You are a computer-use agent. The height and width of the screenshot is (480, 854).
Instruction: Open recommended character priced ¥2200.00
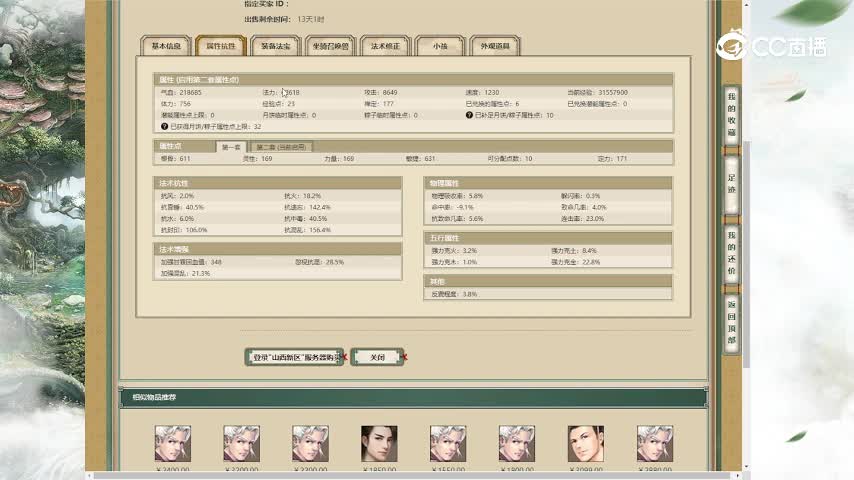tap(241, 443)
